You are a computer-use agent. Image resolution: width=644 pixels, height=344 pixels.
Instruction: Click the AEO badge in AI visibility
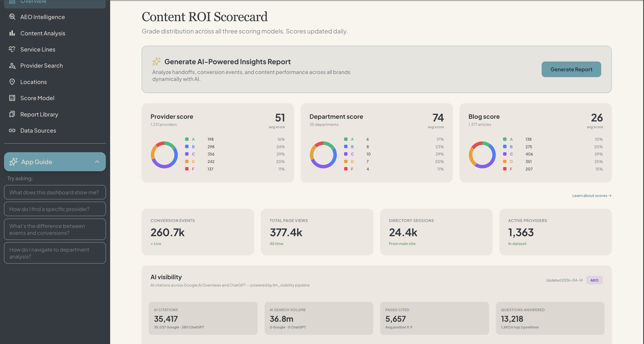click(x=594, y=280)
